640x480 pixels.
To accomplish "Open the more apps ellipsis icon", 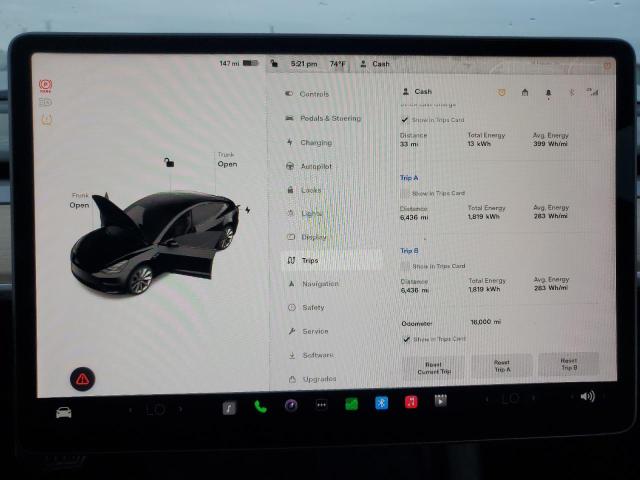I will (321, 405).
